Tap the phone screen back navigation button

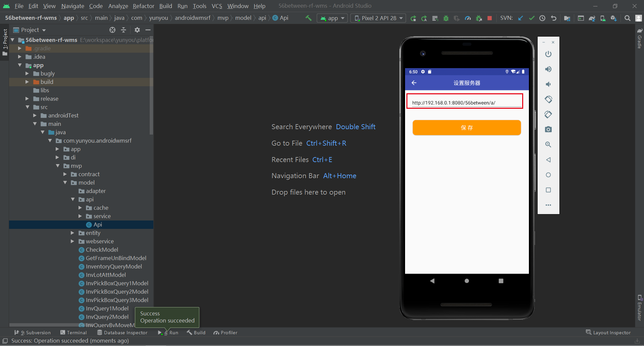click(x=432, y=281)
